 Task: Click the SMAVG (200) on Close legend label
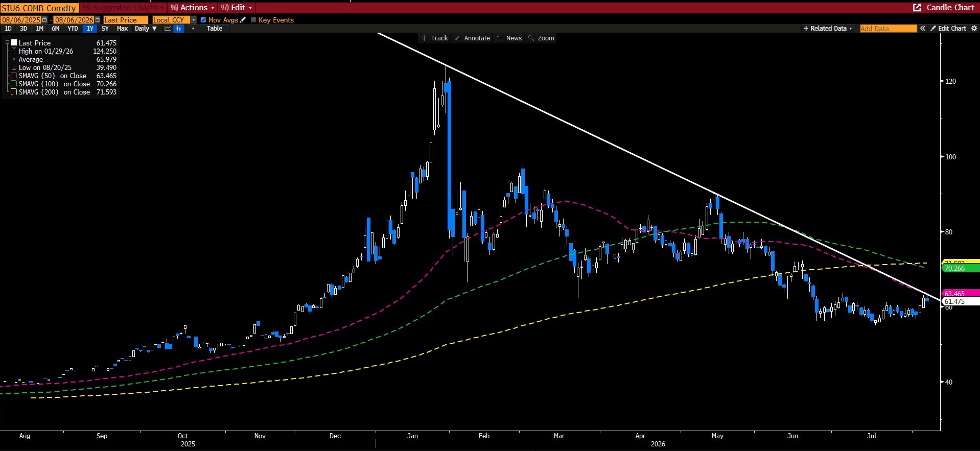point(54,92)
